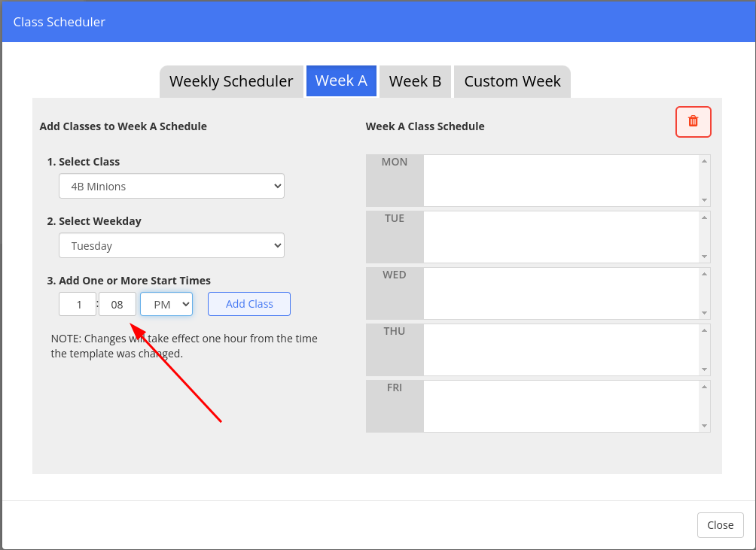Click the WED list scroll-up arrow
The image size is (756, 550).
coord(704,274)
